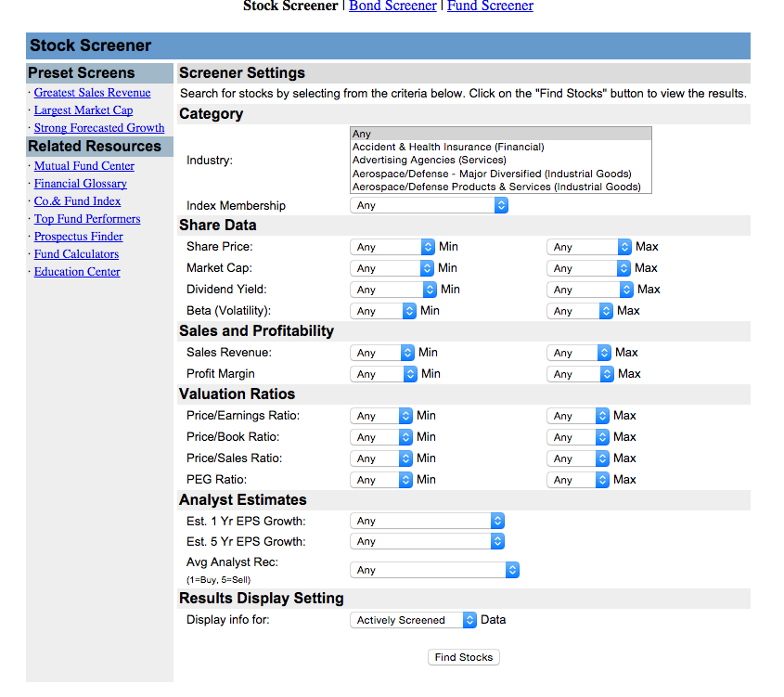Select Advertising Agencies (Services) industry
784x697 pixels.
pos(500,160)
